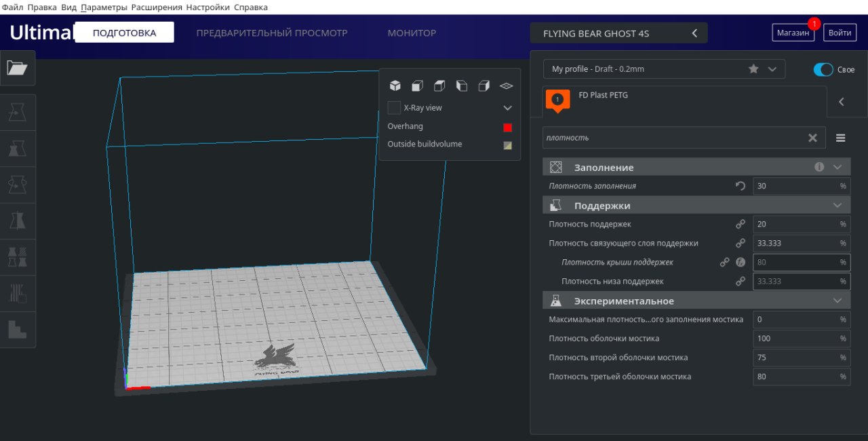868x441 pixels.
Task: Click the Войти sign-in button
Action: click(x=840, y=33)
